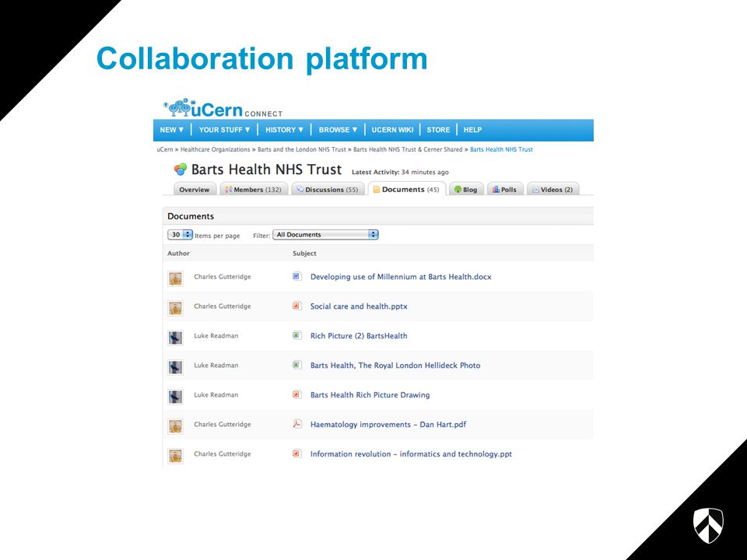This screenshot has height=560, width=747.
Task: Click the Discussions tab speech bubble icon
Action: point(300,189)
